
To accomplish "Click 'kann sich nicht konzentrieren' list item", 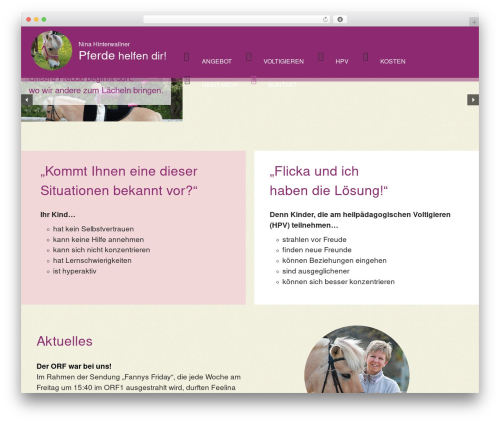I will click(101, 250).
